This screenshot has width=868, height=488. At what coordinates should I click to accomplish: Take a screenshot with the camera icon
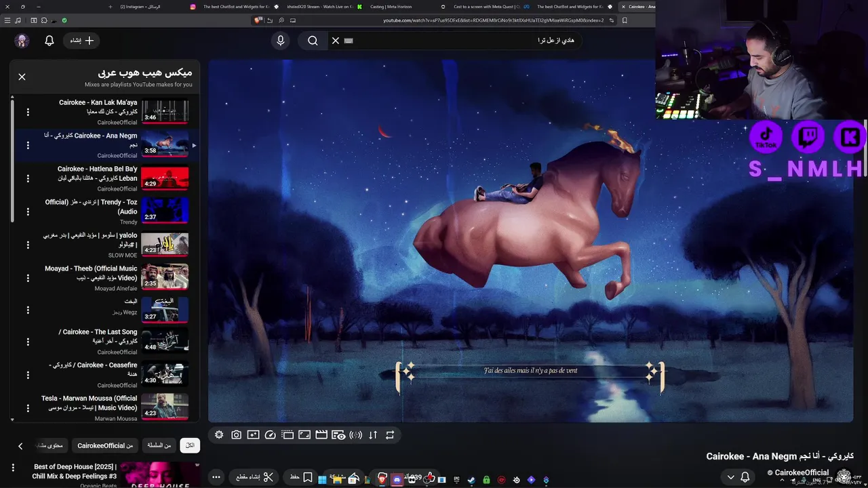click(236, 435)
